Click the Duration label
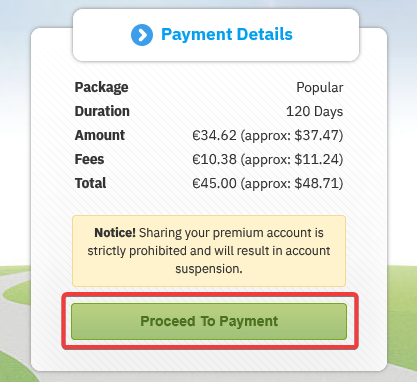Image resolution: width=417 pixels, height=382 pixels. [x=102, y=111]
